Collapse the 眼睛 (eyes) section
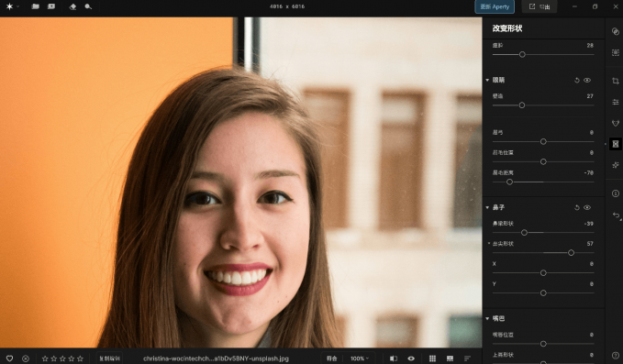623x364 pixels. pyautogui.click(x=487, y=80)
